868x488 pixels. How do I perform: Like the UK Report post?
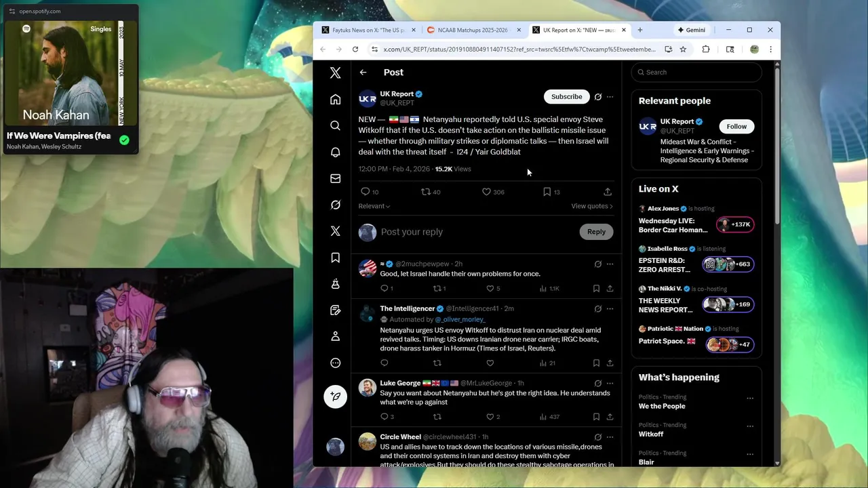click(x=486, y=192)
